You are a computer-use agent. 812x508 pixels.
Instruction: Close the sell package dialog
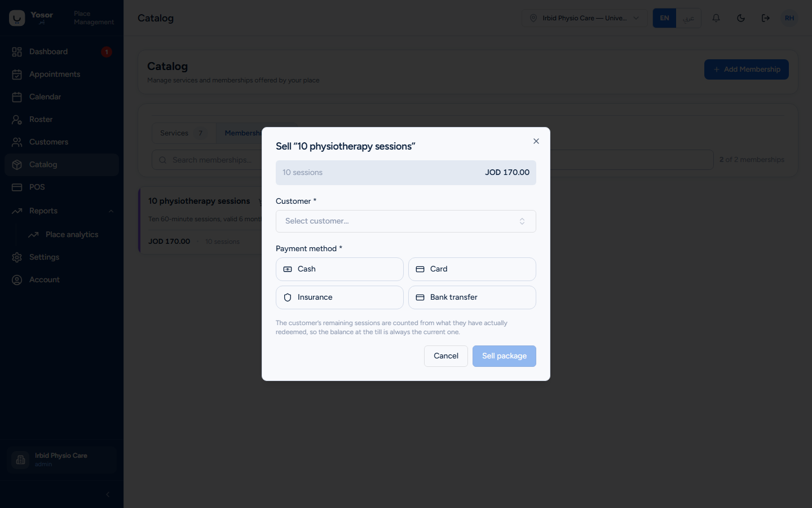(x=536, y=141)
